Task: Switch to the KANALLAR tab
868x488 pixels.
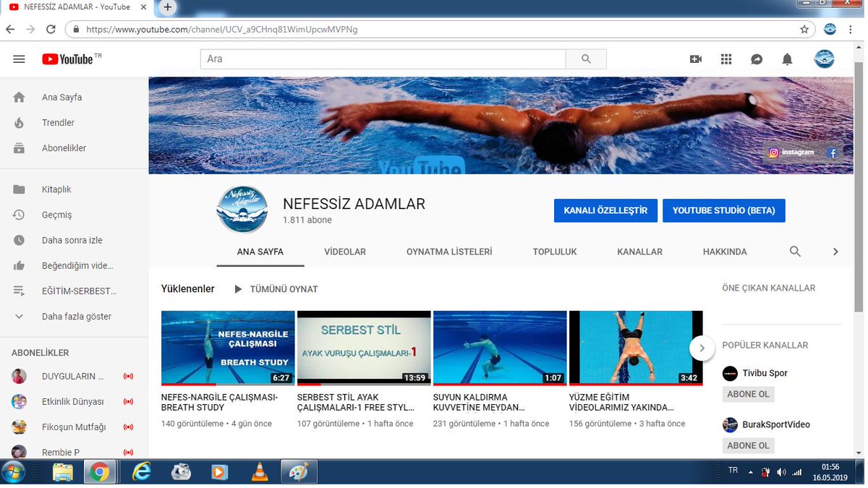Action: pyautogui.click(x=639, y=252)
